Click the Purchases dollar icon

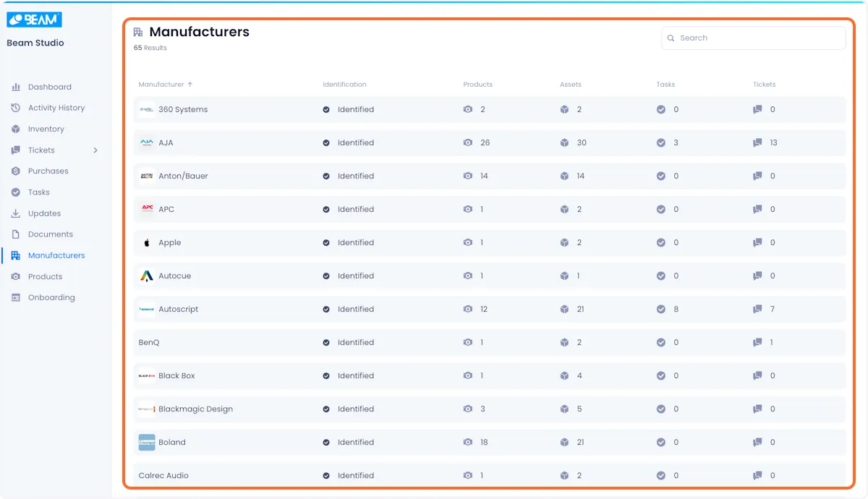coord(16,171)
